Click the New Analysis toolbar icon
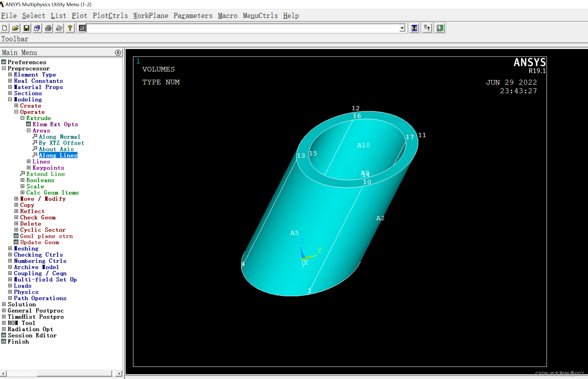Image resolution: width=588 pixels, height=379 pixels. (x=5, y=28)
